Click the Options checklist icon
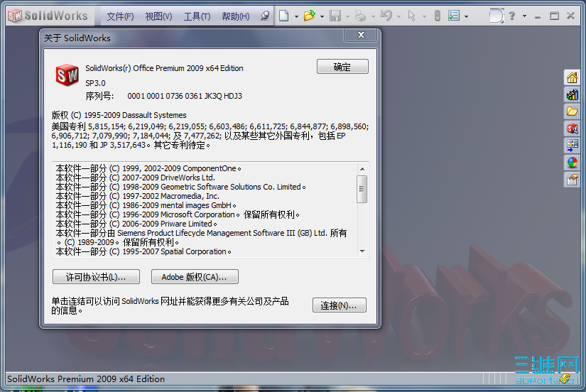 [x=454, y=16]
